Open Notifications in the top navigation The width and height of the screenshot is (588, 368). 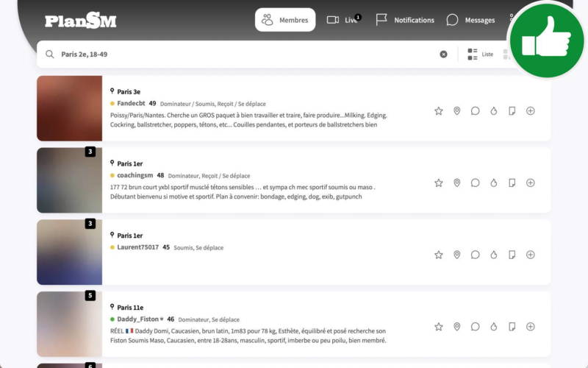(405, 20)
